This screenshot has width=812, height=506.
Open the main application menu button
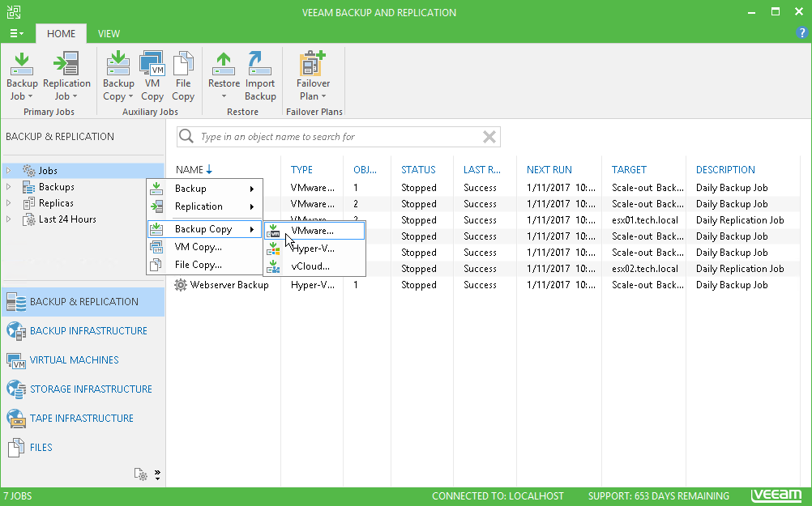click(16, 34)
